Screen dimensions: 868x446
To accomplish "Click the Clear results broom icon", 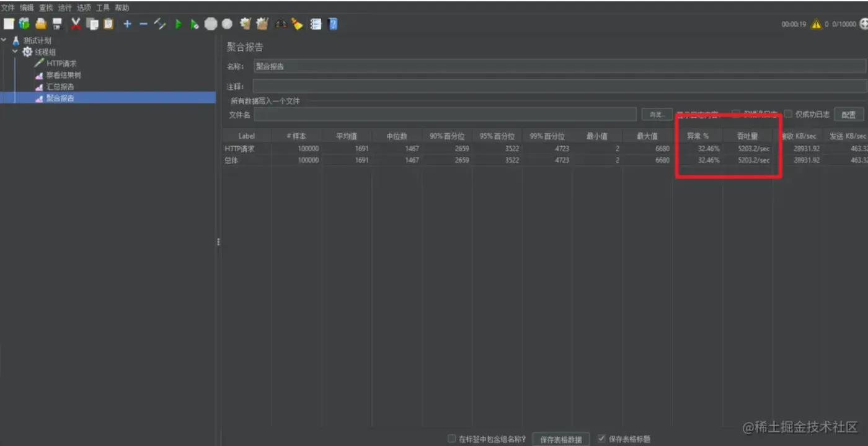I will 246,24.
